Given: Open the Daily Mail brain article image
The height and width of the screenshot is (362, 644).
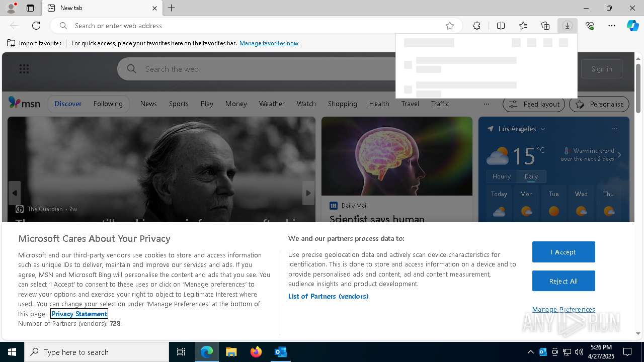Looking at the screenshot, I should 397,156.
